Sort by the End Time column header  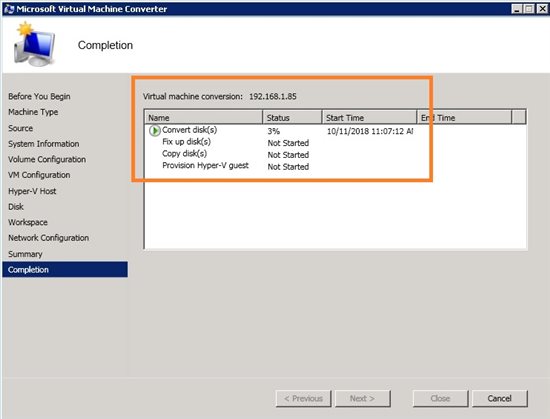tap(464, 117)
